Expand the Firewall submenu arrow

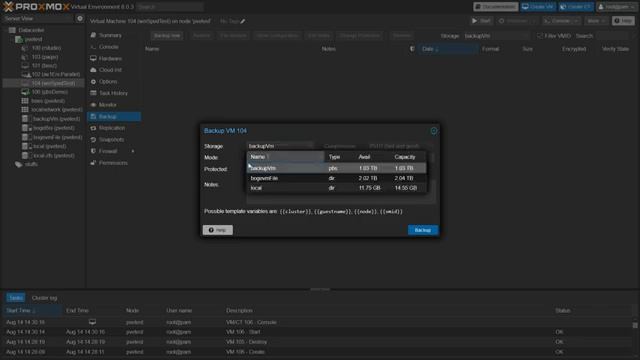[x=133, y=151]
